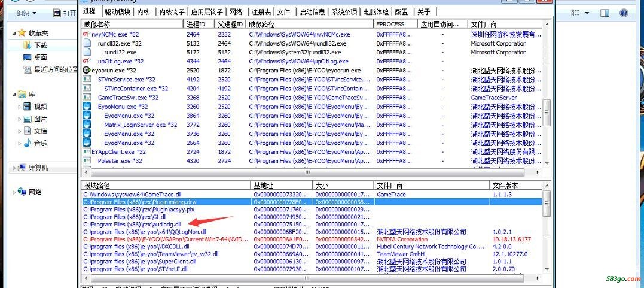Viewport: 644px width, 288px height.
Task: Click the rwyNCMc.exe process icon
Action: pos(86,35)
